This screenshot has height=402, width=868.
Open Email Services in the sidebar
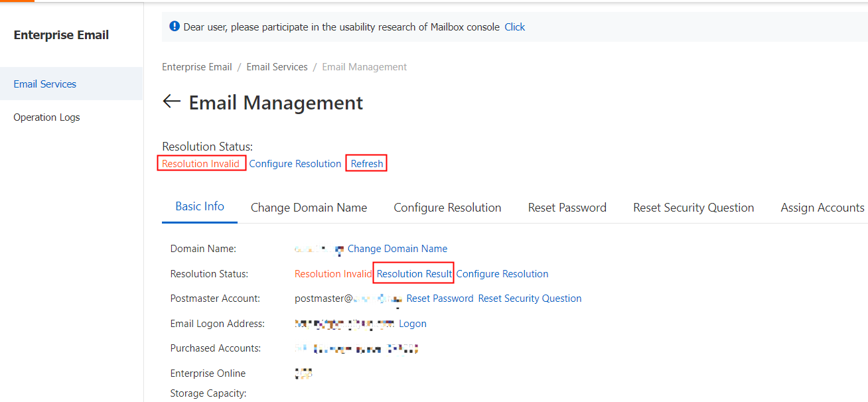45,84
